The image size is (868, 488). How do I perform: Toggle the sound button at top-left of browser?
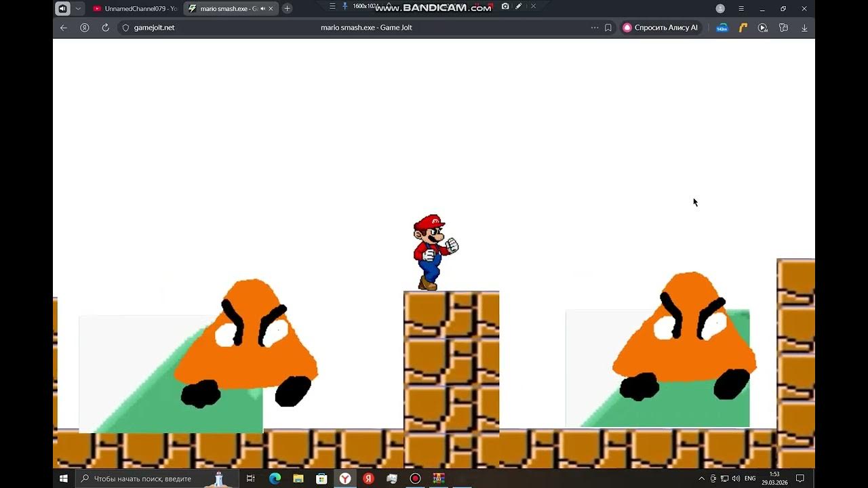(x=62, y=9)
